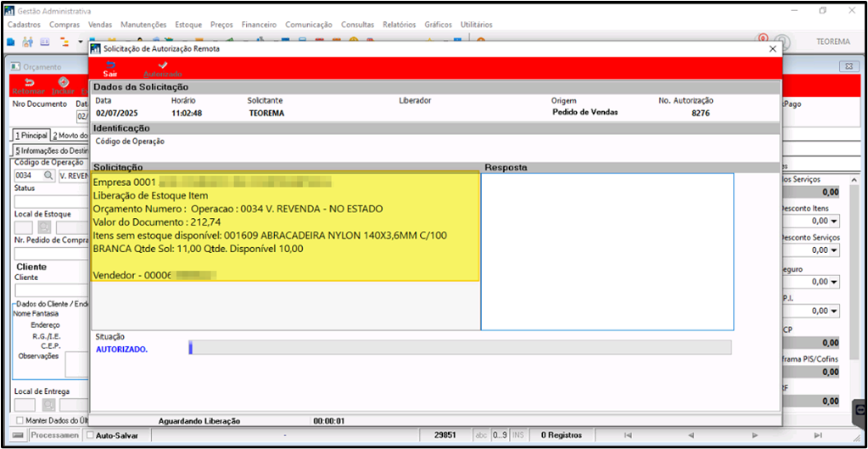868x449 pixels.
Task: Open the Vendas menu
Action: click(100, 25)
